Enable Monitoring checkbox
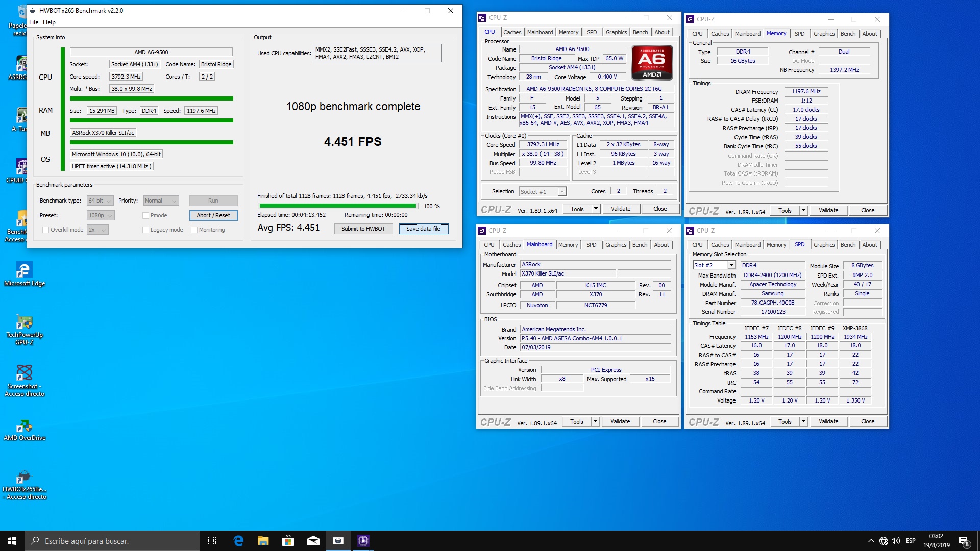This screenshot has width=980, height=551. click(x=194, y=230)
